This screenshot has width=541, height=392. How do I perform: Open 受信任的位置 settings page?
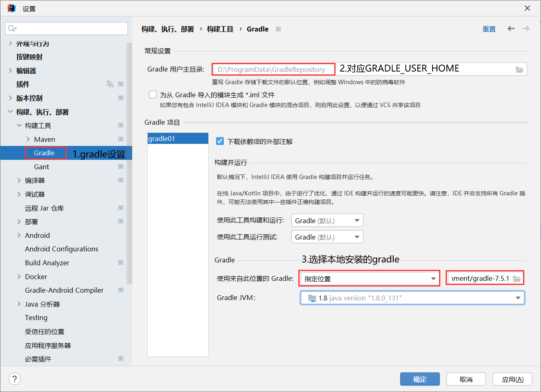pos(45,332)
